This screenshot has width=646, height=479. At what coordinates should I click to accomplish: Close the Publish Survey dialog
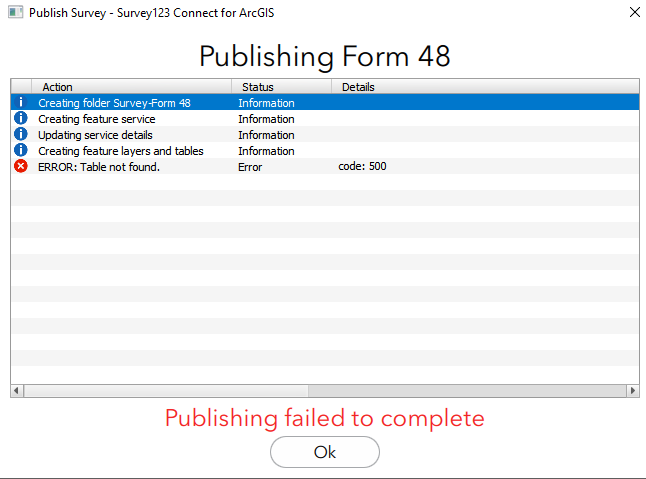(x=634, y=12)
